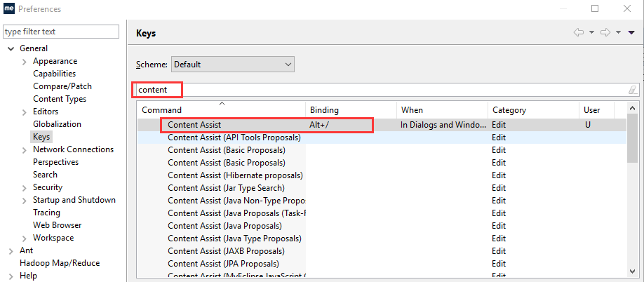Clear the key filter with eraser icon
Screen dimensions: 644x282
click(632, 90)
